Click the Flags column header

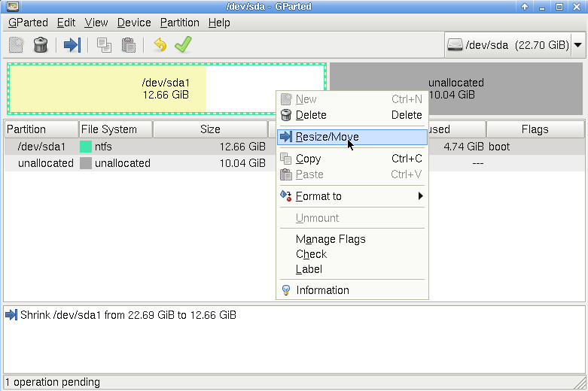point(535,129)
